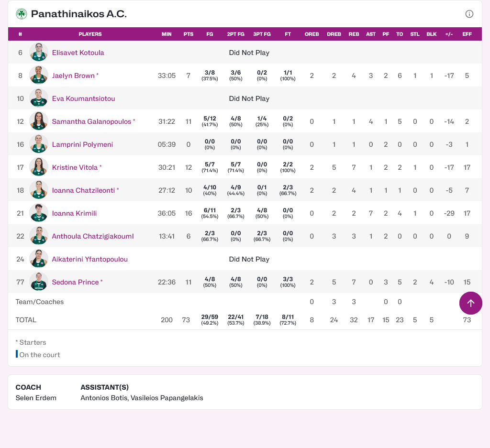Screen dimensions: 490x448
Task: Visit Eva Koumantsiotou's player page
Action: pyautogui.click(x=83, y=98)
